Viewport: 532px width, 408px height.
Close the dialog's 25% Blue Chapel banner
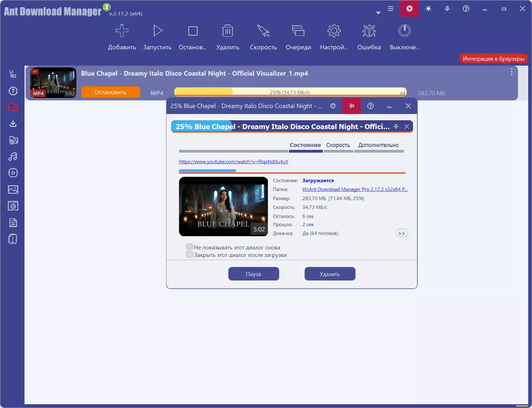click(x=406, y=126)
